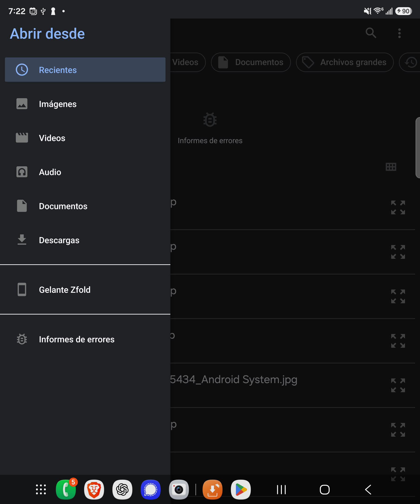The height and width of the screenshot is (504, 420).
Task: Open the three-dot overflow menu
Action: pyautogui.click(x=399, y=33)
